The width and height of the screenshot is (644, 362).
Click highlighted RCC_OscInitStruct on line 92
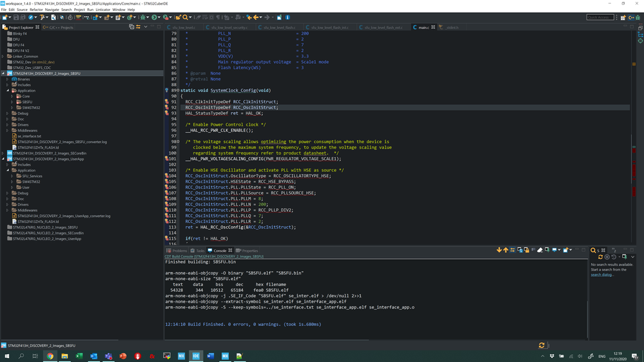[255, 108]
